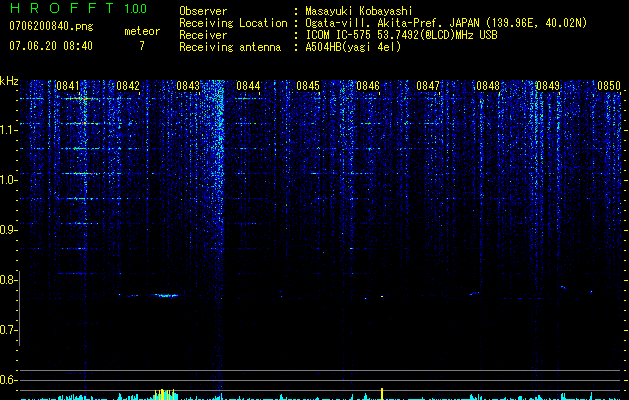
Task: Click the meteor label
Action: [x=142, y=31]
